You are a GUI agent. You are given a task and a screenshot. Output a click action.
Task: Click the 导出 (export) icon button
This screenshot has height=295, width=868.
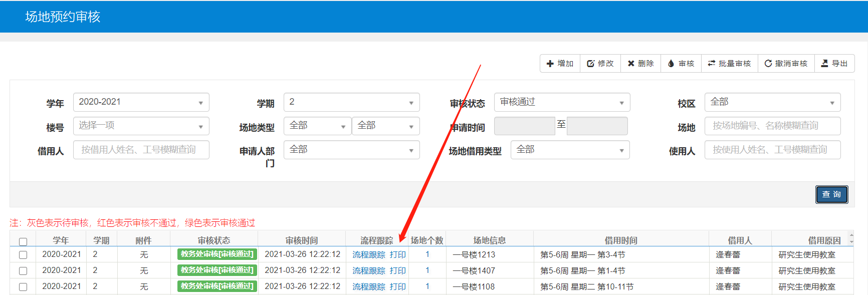click(x=834, y=64)
